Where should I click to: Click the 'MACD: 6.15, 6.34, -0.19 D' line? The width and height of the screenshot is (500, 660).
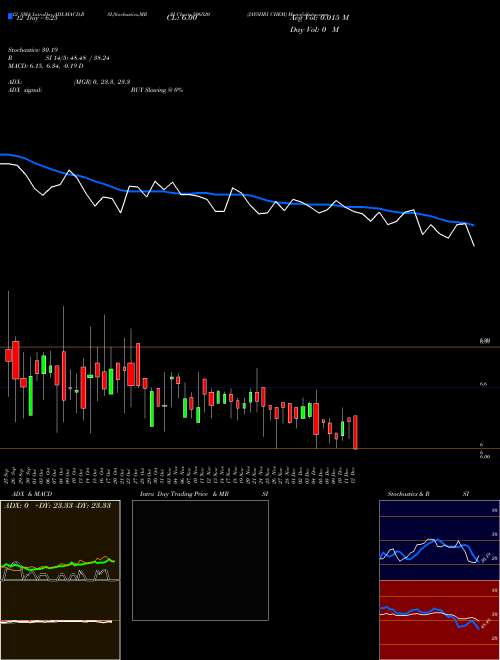46,66
